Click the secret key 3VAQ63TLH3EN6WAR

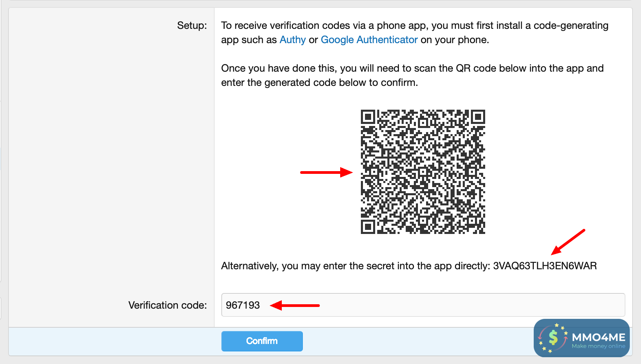pyautogui.click(x=545, y=266)
